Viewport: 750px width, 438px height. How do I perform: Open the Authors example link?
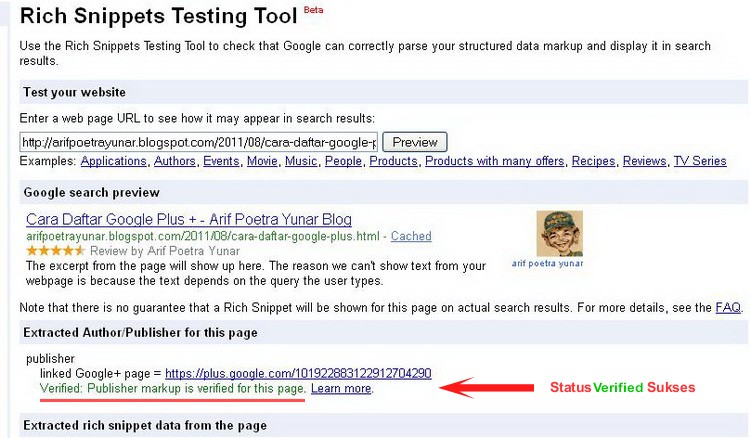(175, 161)
